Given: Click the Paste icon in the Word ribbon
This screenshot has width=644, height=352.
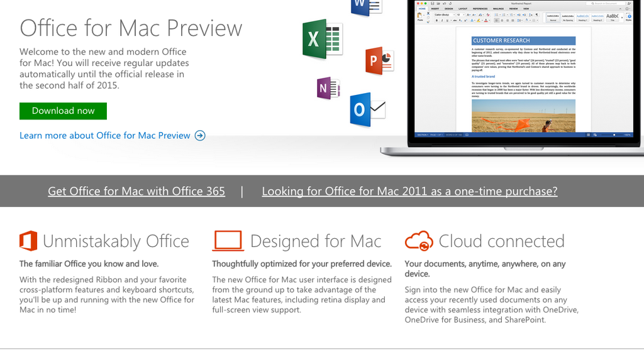Looking at the screenshot, I should click(419, 16).
